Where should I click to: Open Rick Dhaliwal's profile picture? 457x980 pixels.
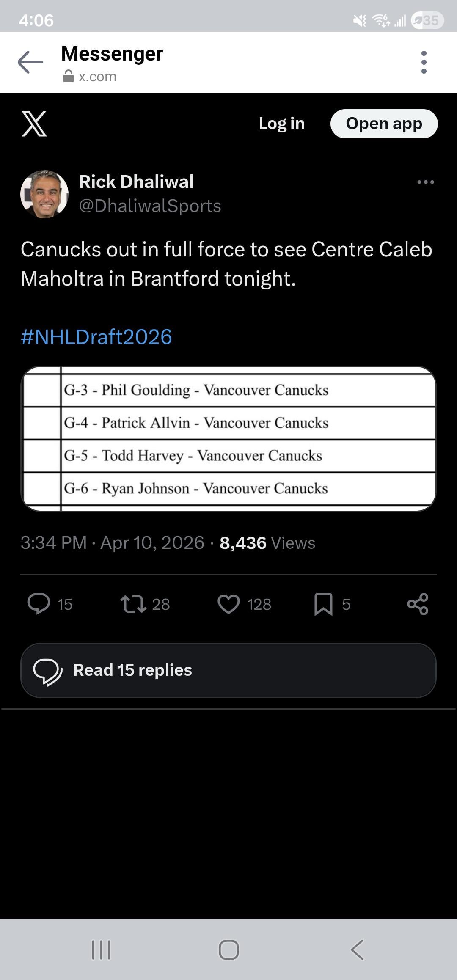[x=44, y=194]
